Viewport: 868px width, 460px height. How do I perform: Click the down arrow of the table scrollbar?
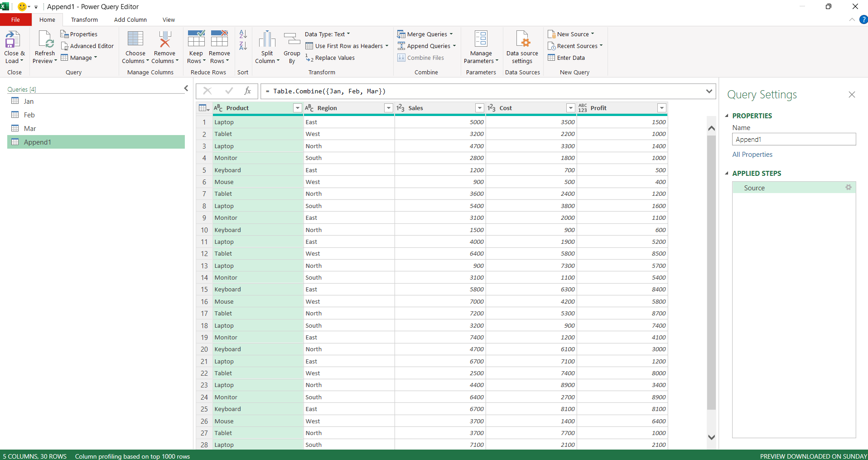[x=711, y=437]
